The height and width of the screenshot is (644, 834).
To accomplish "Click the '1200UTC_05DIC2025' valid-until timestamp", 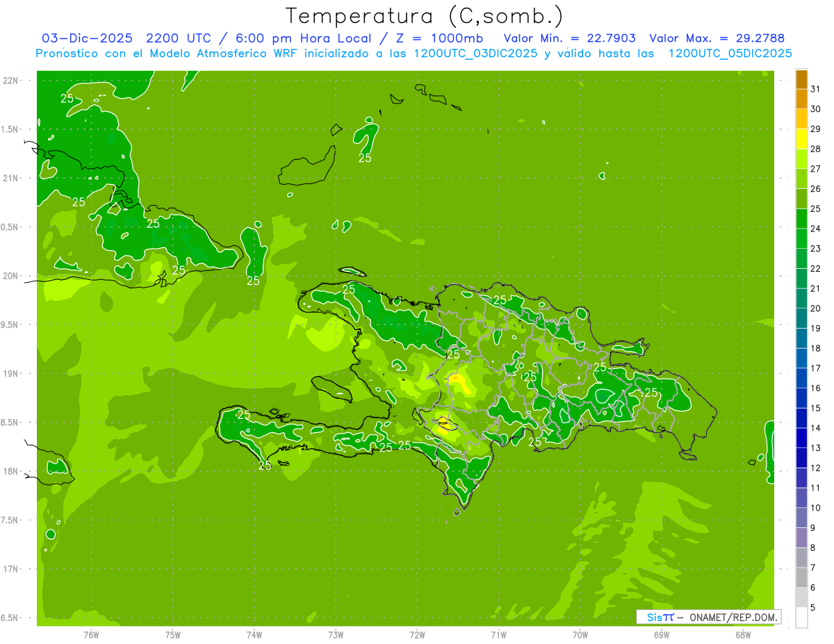I will [x=730, y=53].
